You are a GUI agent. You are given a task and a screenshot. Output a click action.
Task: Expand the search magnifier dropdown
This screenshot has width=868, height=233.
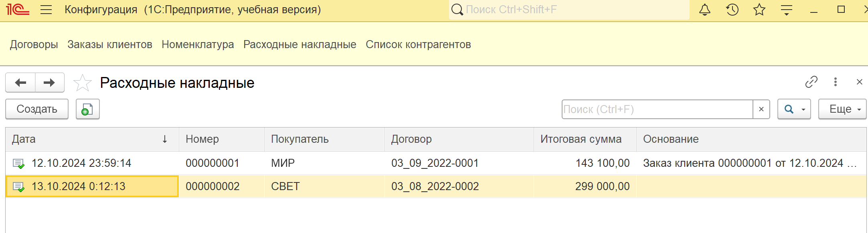click(794, 109)
